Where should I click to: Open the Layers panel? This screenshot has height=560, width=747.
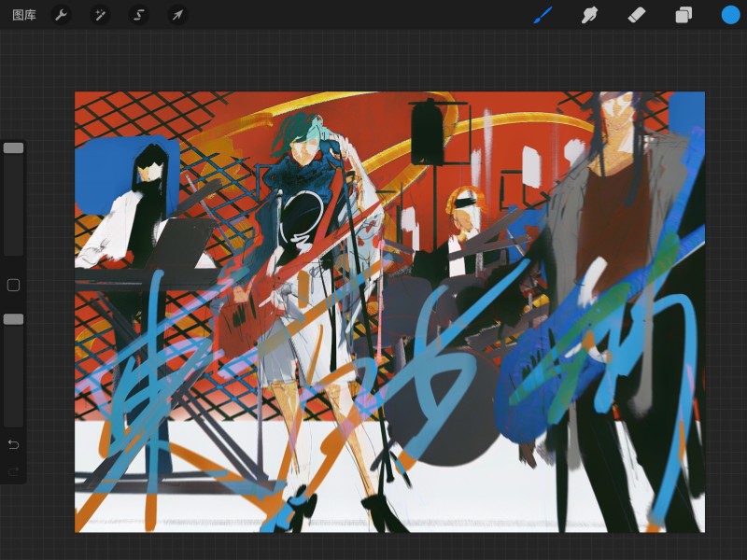click(x=684, y=15)
